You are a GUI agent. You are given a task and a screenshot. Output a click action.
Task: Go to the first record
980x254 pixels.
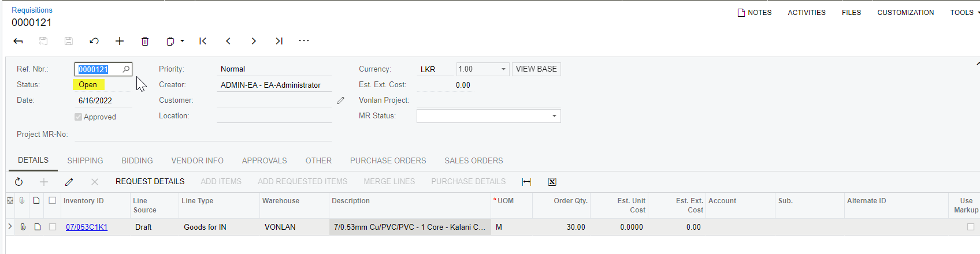[x=203, y=41]
